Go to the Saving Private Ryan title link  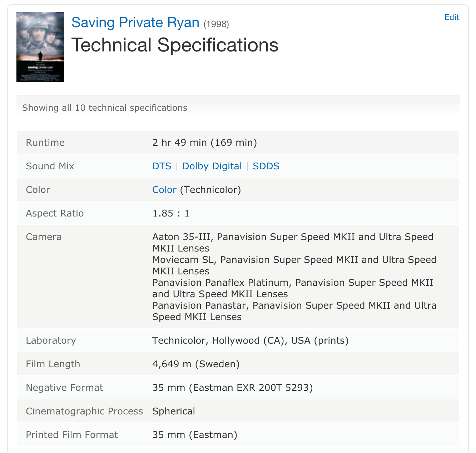[x=135, y=23]
